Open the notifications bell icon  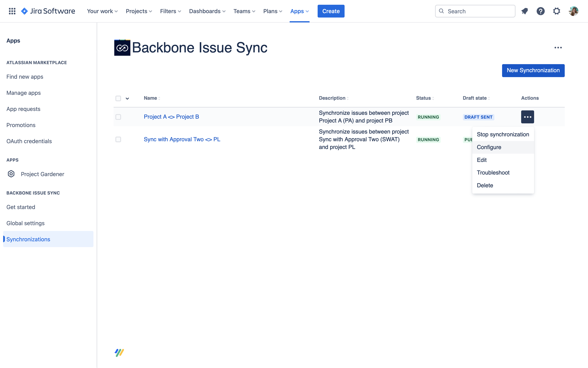[525, 11]
